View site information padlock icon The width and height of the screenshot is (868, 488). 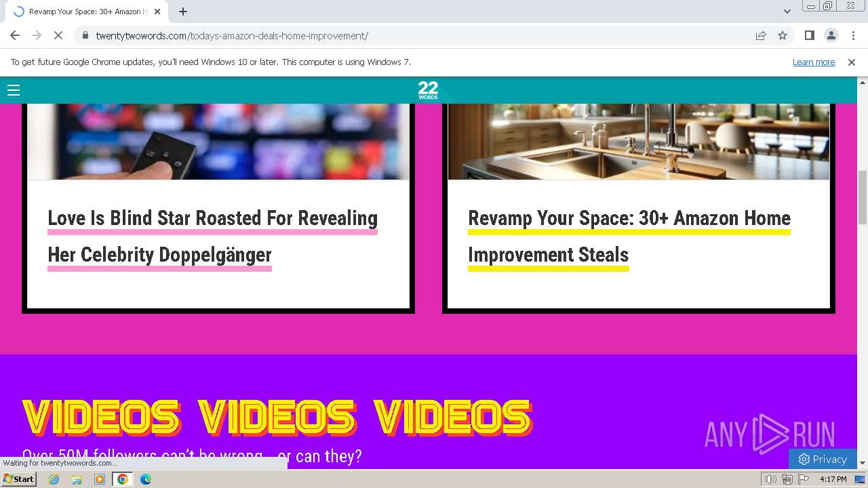(x=85, y=36)
